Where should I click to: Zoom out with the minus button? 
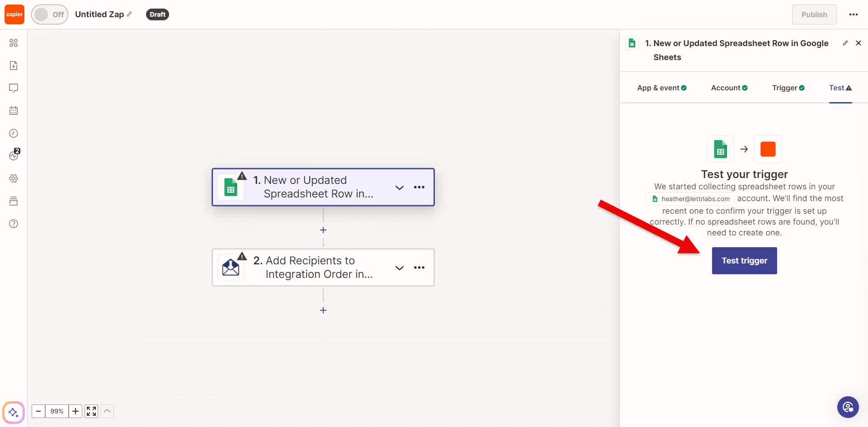[x=38, y=411]
